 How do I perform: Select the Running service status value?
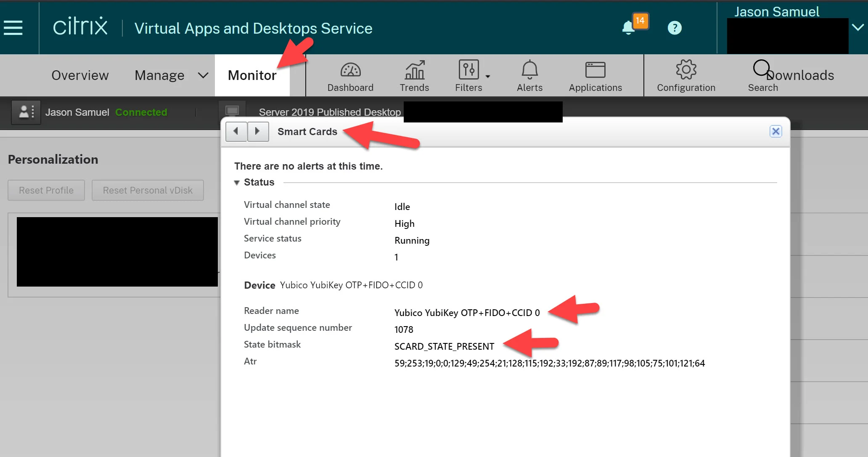click(412, 240)
